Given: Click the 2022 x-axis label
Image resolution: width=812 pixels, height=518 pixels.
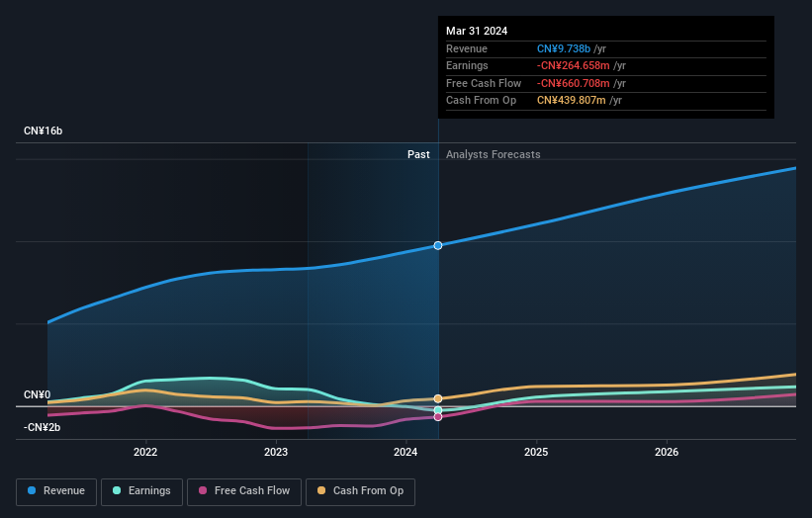Looking at the screenshot, I should 145,452.
